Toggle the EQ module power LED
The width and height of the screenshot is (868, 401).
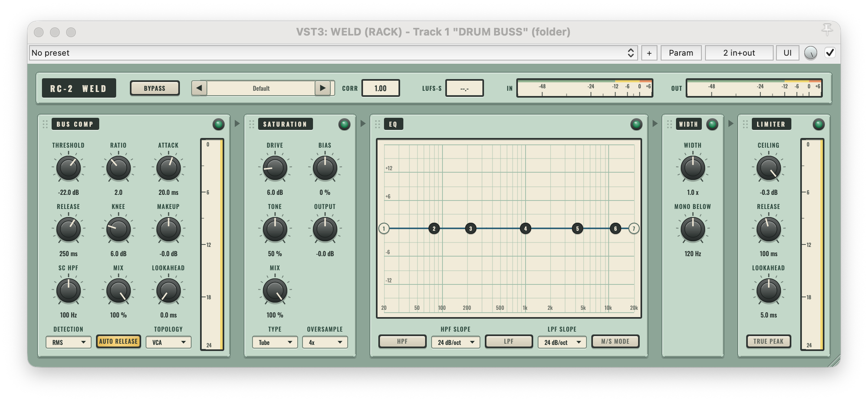tap(636, 125)
